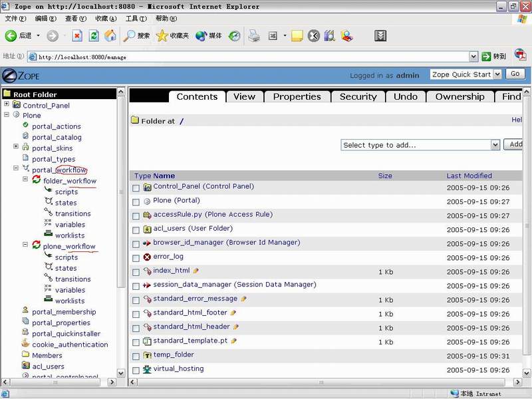532x399 pixels.
Task: Open Favorites star toolbar icon
Action: point(162,36)
